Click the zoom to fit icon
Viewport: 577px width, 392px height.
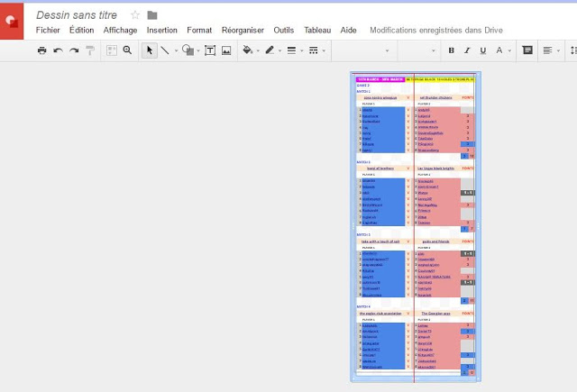(x=112, y=50)
